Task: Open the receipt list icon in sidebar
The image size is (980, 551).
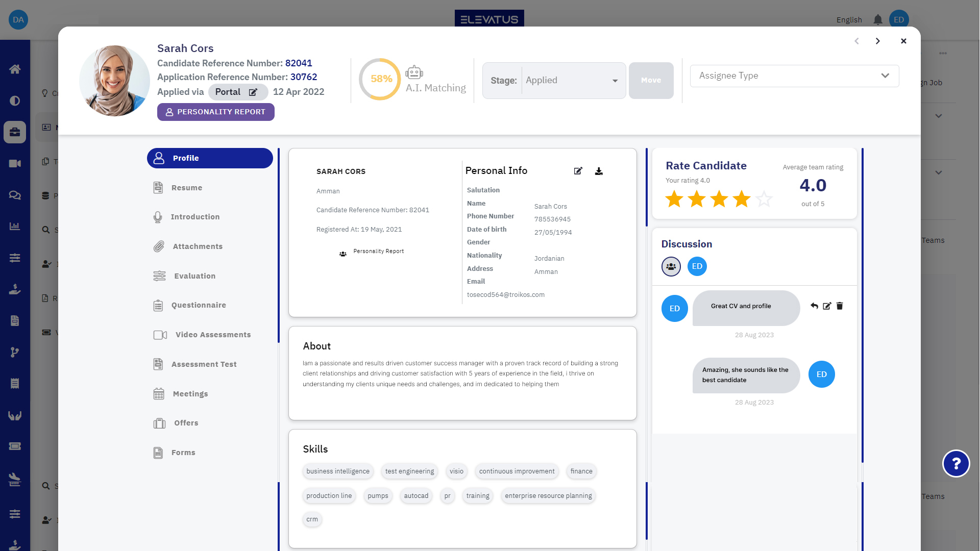Action: [x=15, y=383]
